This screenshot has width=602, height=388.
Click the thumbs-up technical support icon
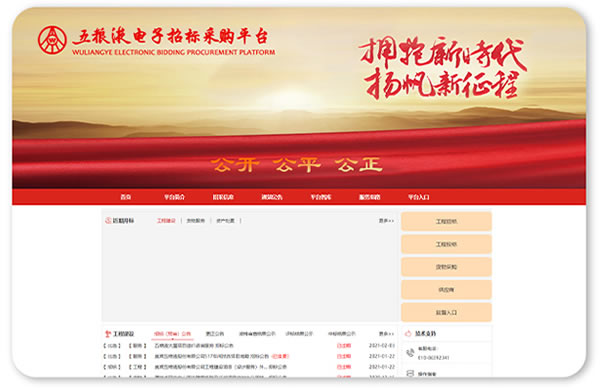click(408, 333)
